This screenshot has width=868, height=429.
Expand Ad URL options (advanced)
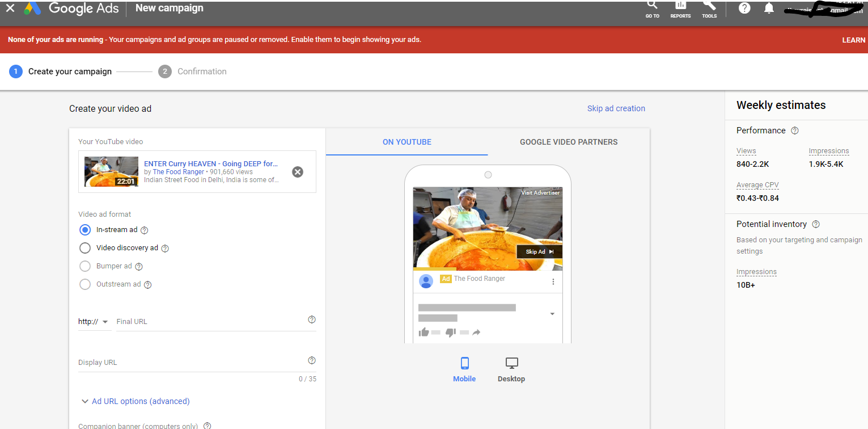point(135,401)
